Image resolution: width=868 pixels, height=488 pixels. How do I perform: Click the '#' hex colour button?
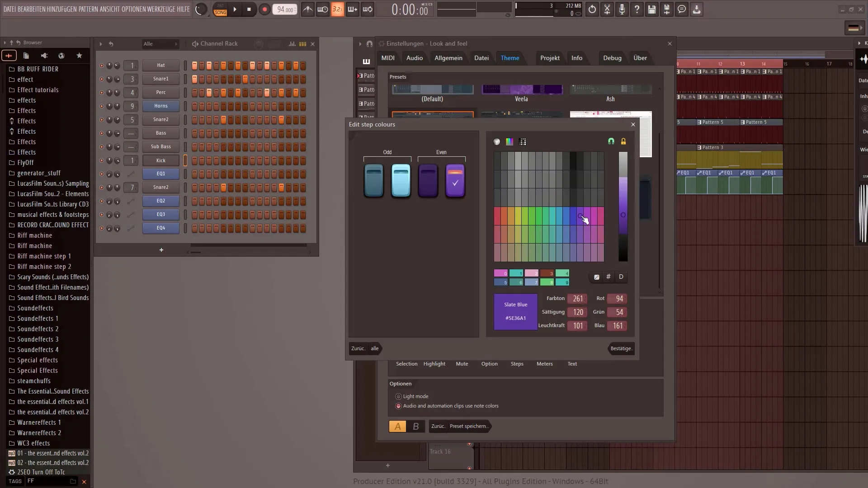[609, 277]
